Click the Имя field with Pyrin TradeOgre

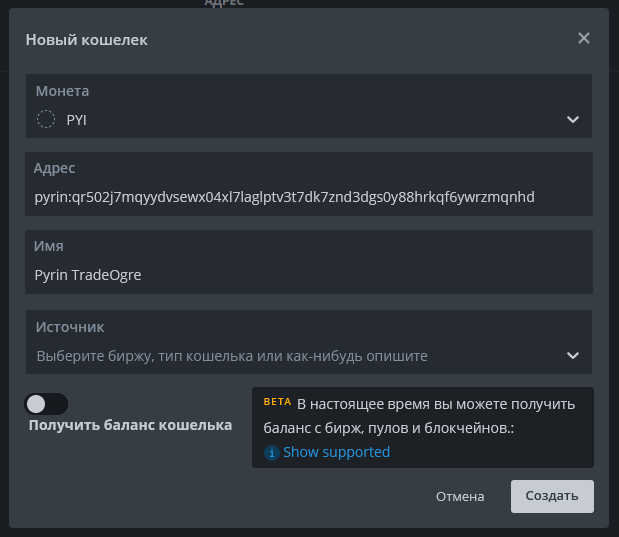[309, 262]
